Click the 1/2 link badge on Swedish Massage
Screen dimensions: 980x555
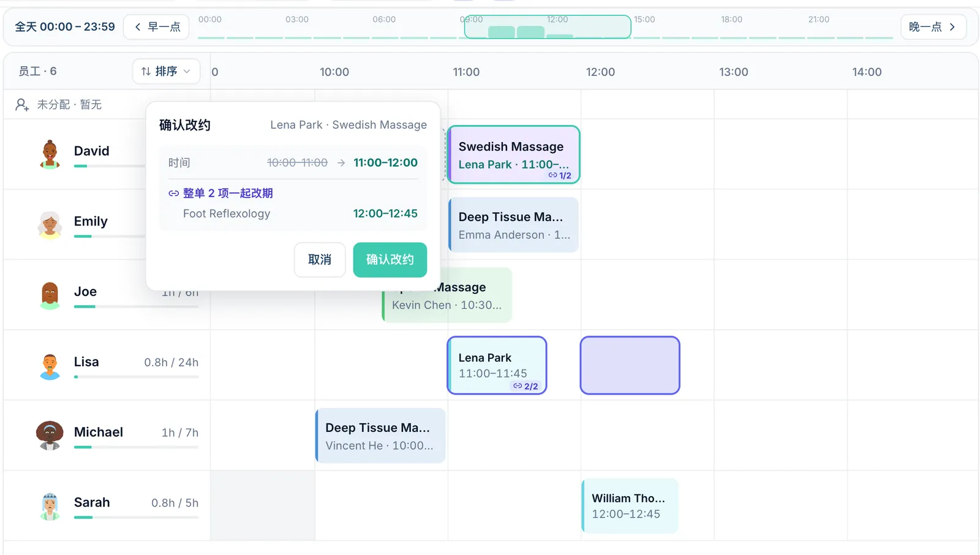coord(560,175)
